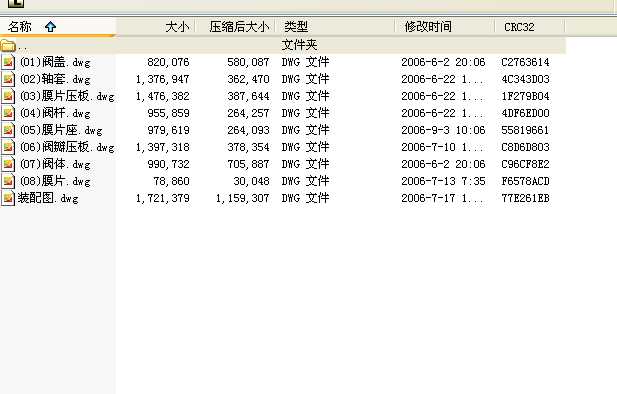Click CRC32 value 4C343D03
The width and height of the screenshot is (617, 394).
pyautogui.click(x=525, y=79)
